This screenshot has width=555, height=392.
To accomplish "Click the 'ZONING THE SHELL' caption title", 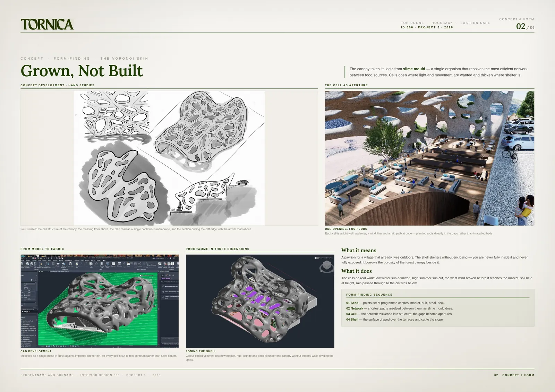I will [201, 351].
